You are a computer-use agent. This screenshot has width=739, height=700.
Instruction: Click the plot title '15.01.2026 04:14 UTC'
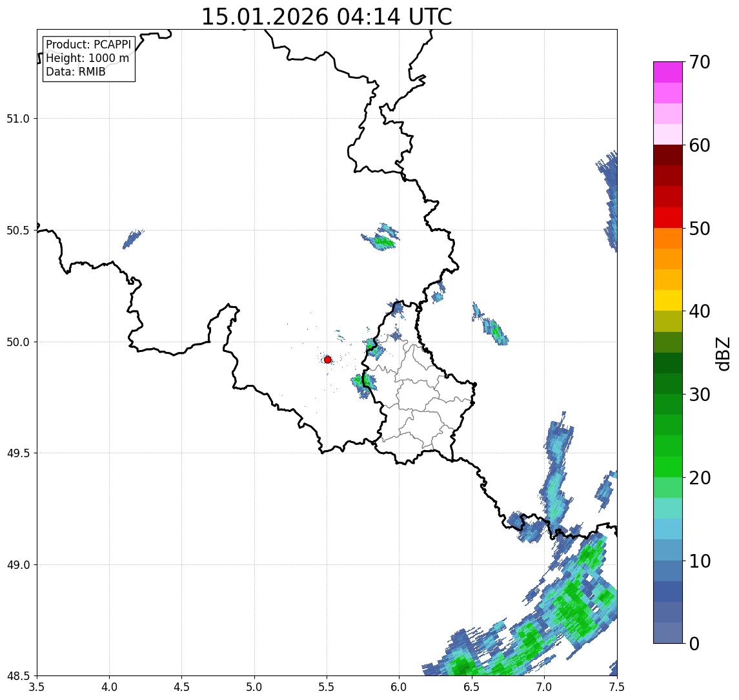327,17
